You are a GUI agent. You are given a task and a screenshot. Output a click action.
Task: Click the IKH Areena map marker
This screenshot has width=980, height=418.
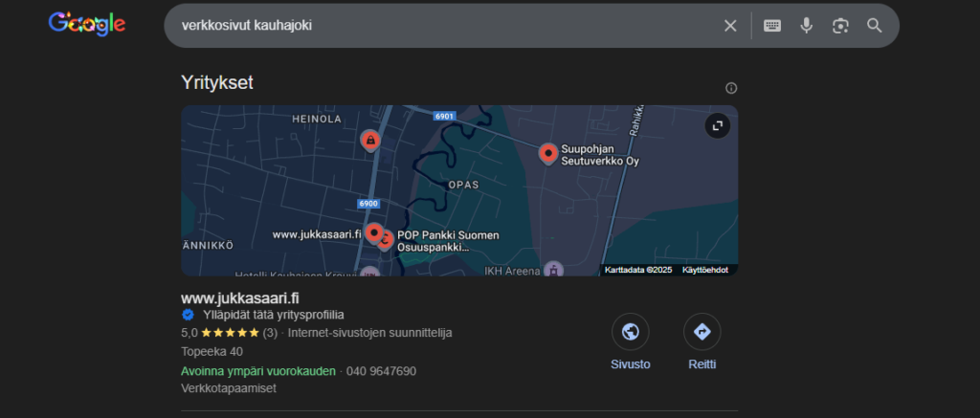click(553, 270)
